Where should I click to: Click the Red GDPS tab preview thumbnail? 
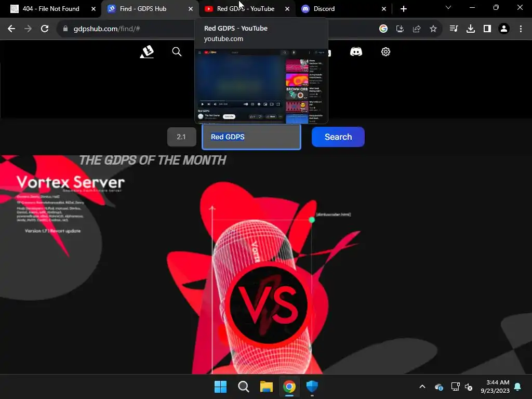(x=261, y=87)
